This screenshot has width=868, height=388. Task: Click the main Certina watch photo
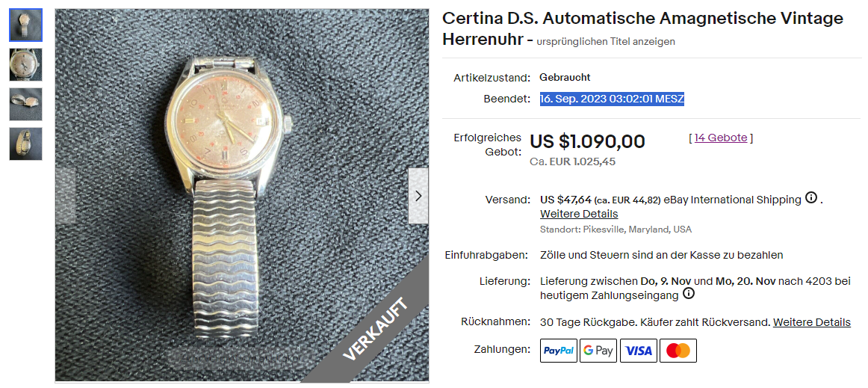point(242,195)
